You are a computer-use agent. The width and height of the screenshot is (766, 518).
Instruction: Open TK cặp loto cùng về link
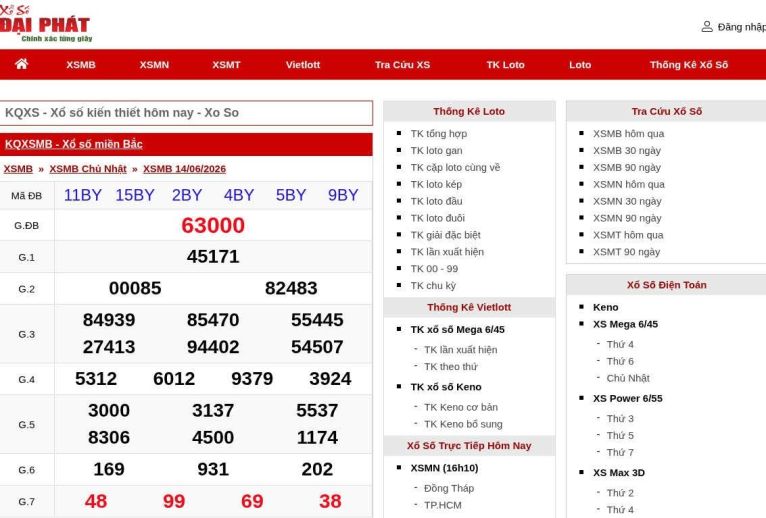pos(455,167)
